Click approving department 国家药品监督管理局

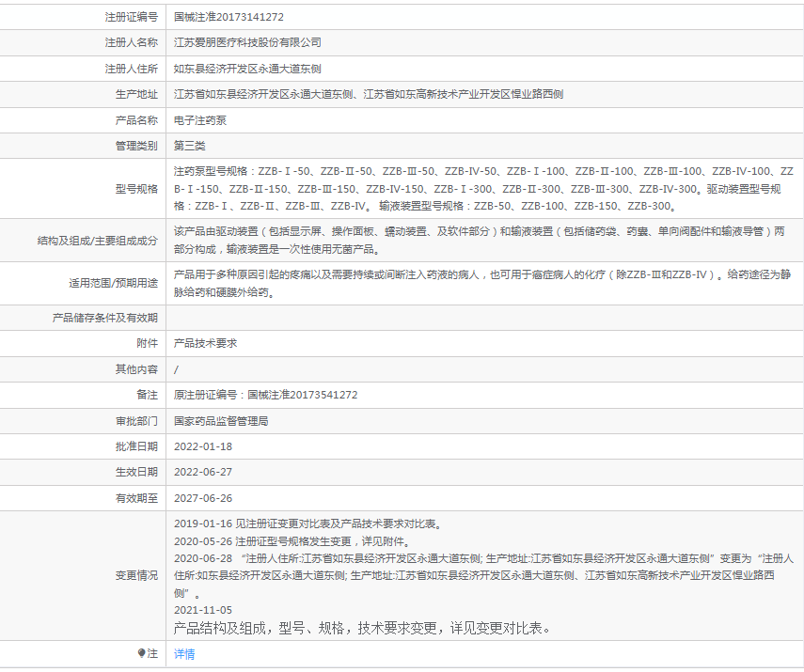[221, 421]
